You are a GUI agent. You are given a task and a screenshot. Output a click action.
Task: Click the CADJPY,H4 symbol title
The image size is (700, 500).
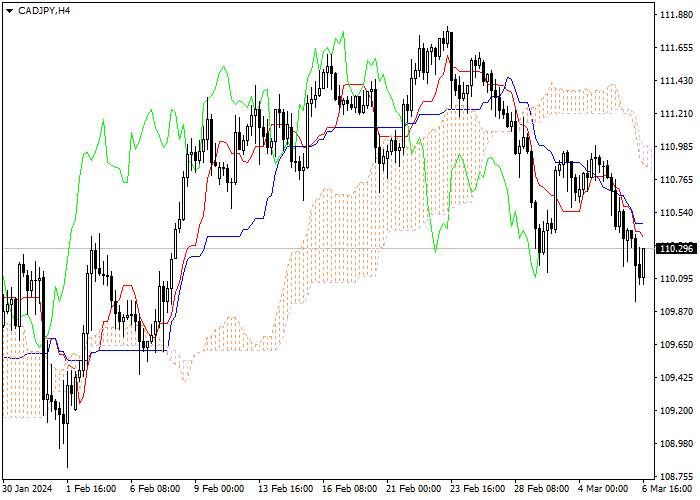44,11
